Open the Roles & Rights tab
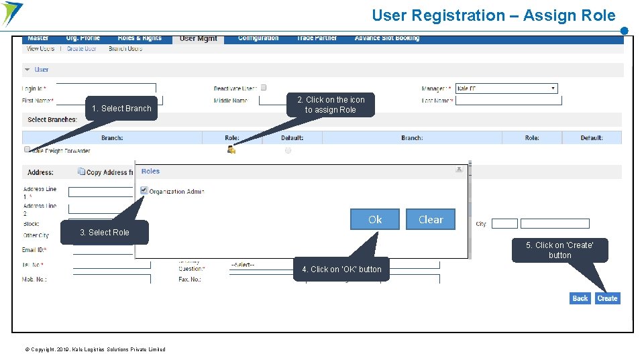 [x=140, y=38]
